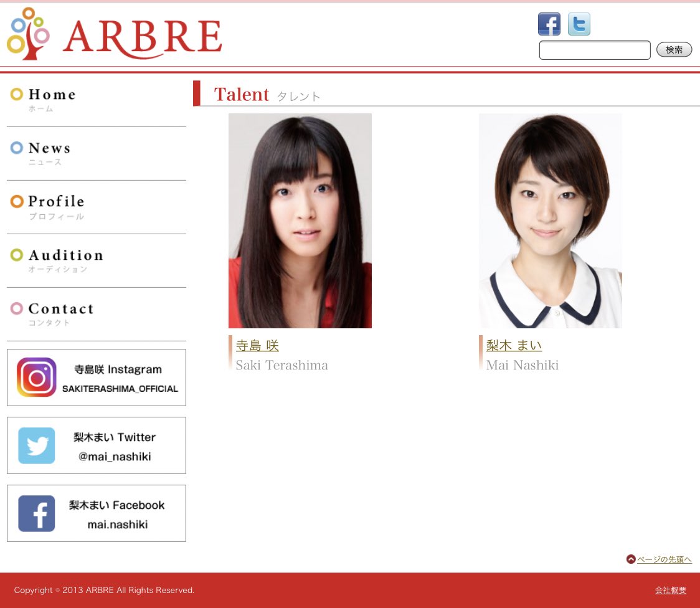Open the Twitter icon in the header
The height and width of the screenshot is (608, 700).
pos(579,24)
